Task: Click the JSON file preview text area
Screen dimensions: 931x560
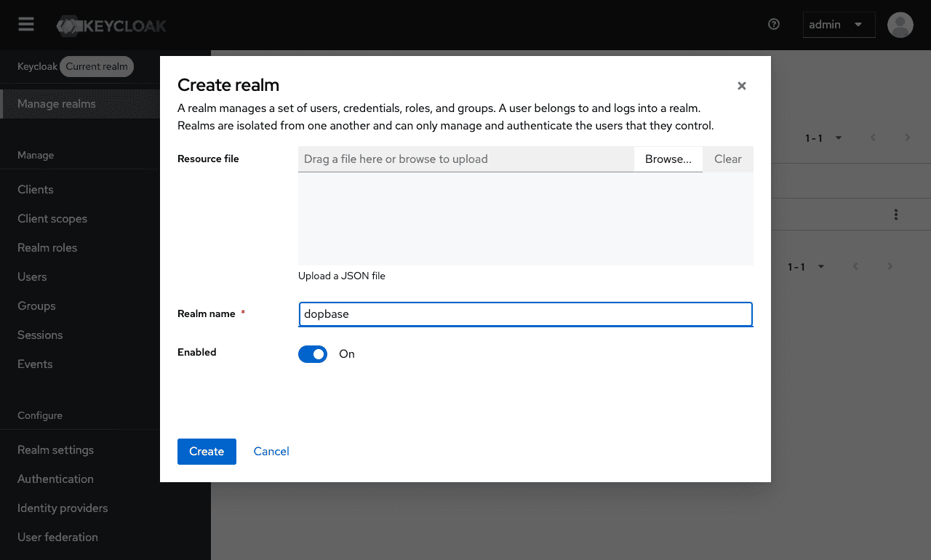Action: pos(526,219)
